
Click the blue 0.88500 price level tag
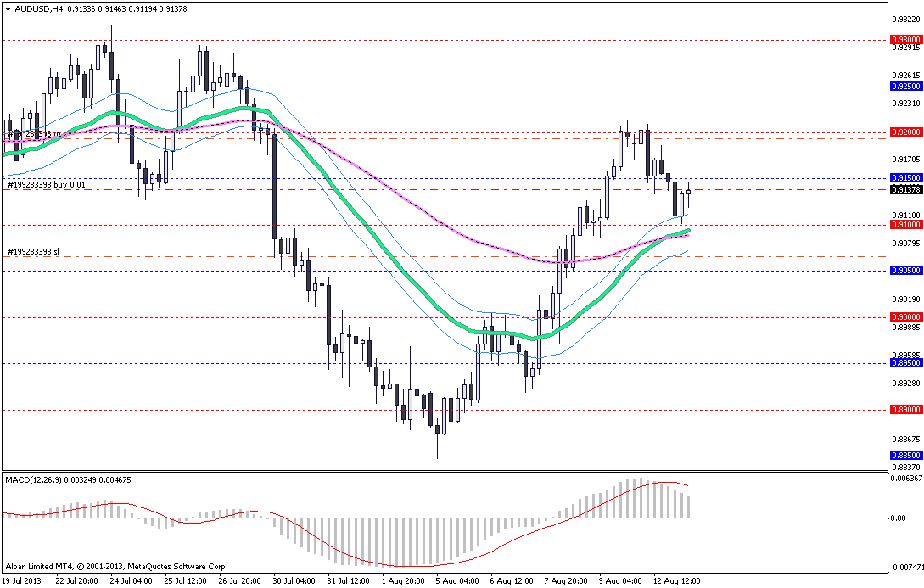pyautogui.click(x=905, y=456)
